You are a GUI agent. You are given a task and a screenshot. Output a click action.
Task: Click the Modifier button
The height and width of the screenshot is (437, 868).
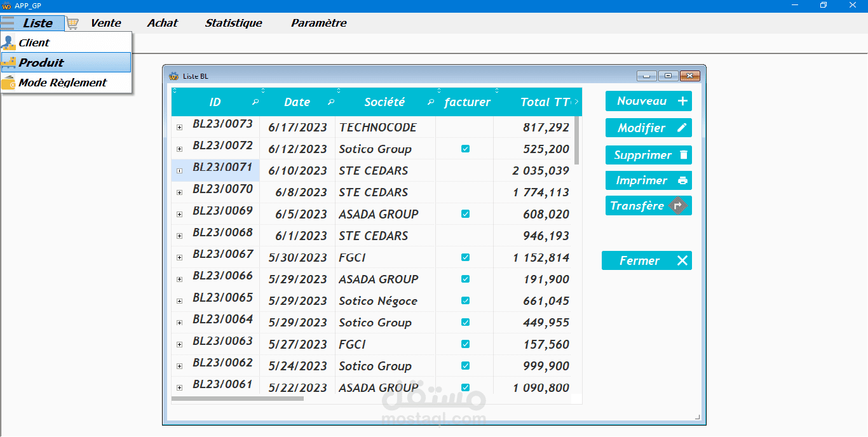649,128
